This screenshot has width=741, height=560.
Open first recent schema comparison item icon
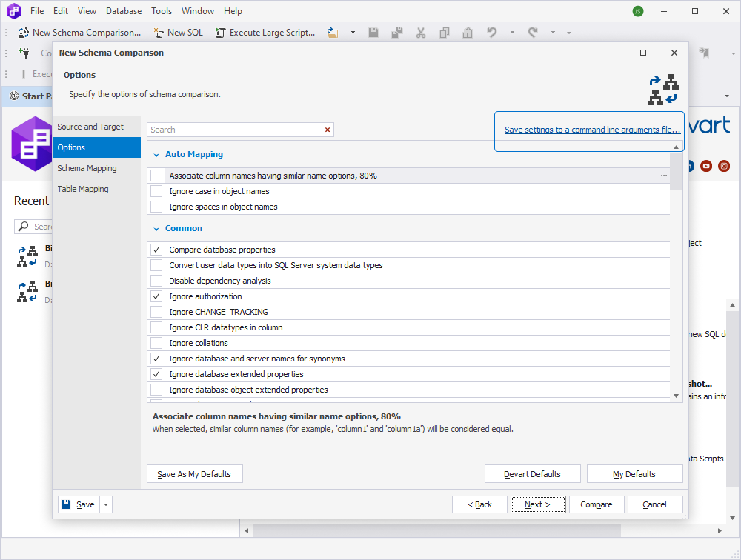(x=27, y=256)
